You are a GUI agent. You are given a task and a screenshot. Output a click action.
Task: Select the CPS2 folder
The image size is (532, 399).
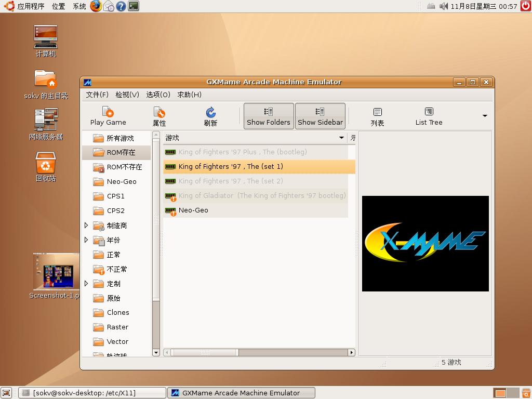(116, 211)
